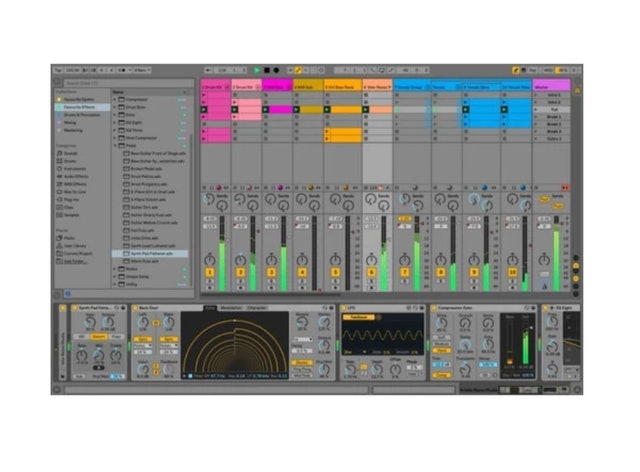Click the Add Folder link in Places
The width and height of the screenshot is (640, 472).
[x=75, y=261]
